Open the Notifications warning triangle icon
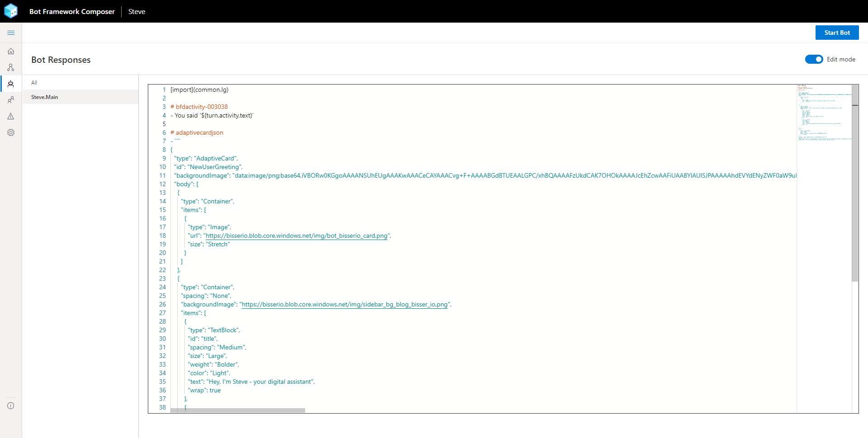868x438 pixels. pos(11,116)
